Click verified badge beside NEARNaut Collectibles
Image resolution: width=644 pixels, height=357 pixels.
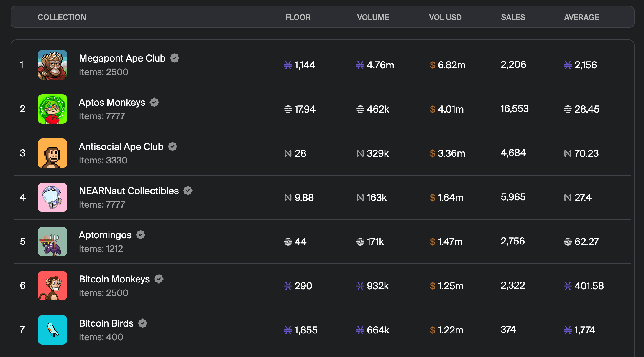point(188,191)
